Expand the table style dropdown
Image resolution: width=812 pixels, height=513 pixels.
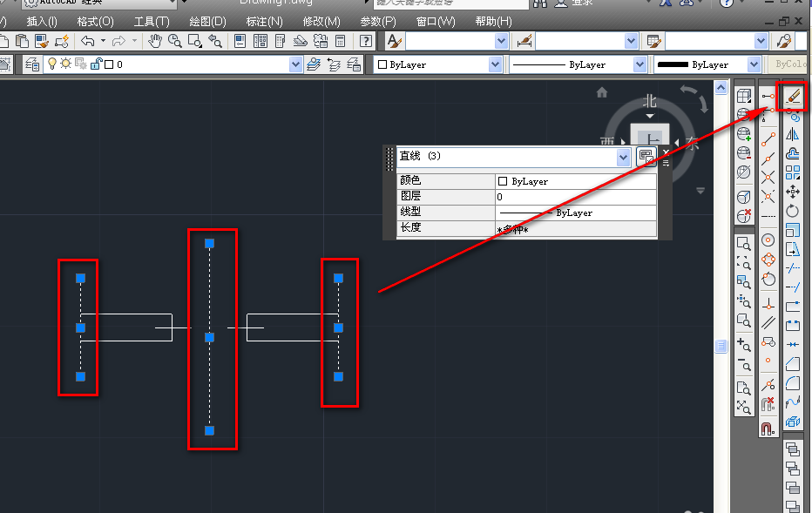tap(761, 41)
